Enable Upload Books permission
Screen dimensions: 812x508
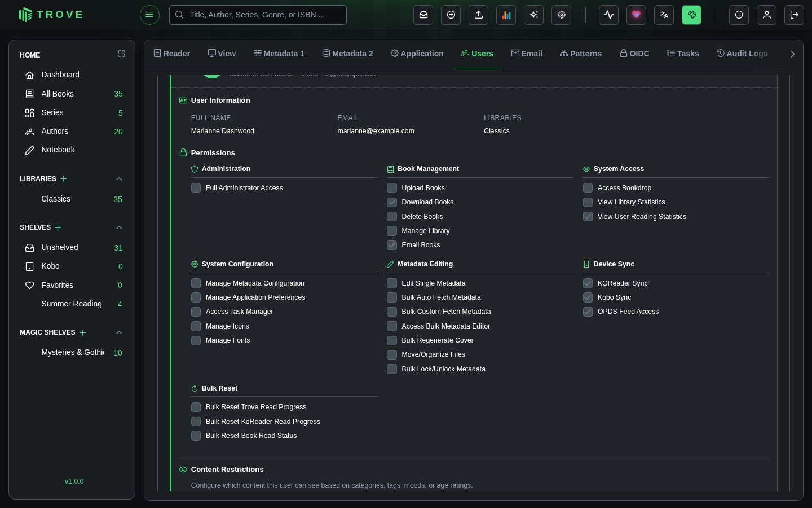click(x=392, y=188)
